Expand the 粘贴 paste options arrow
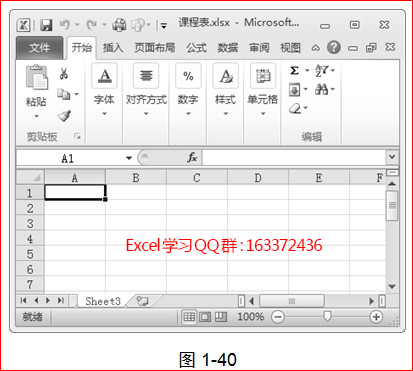The image size is (413, 371). [x=36, y=116]
